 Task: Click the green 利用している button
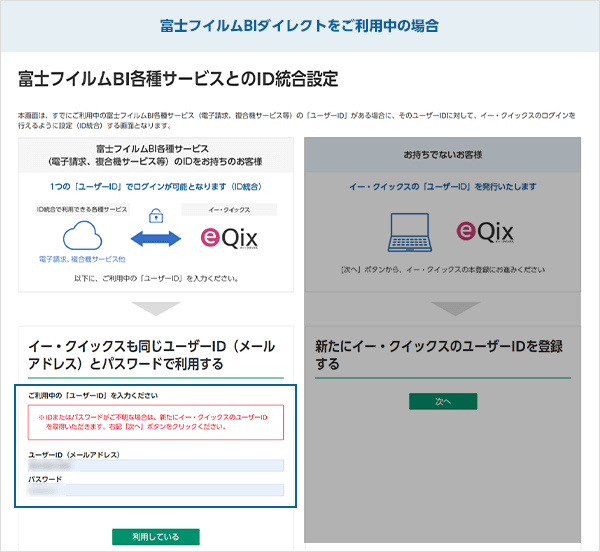[156, 537]
